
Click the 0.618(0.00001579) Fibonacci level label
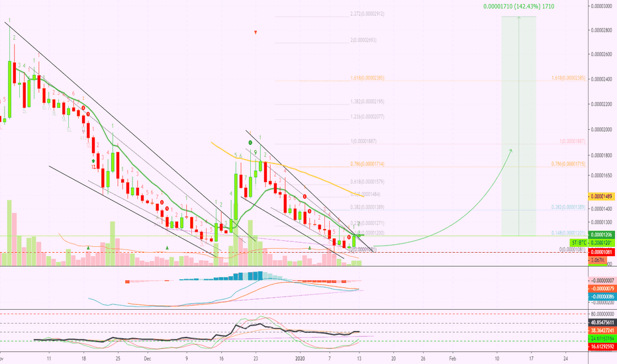(x=367, y=182)
